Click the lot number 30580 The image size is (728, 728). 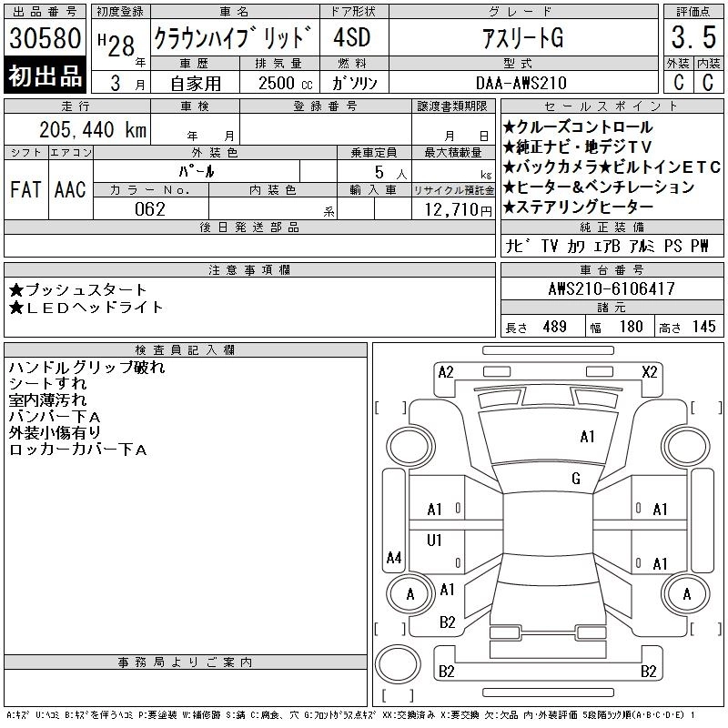point(45,37)
